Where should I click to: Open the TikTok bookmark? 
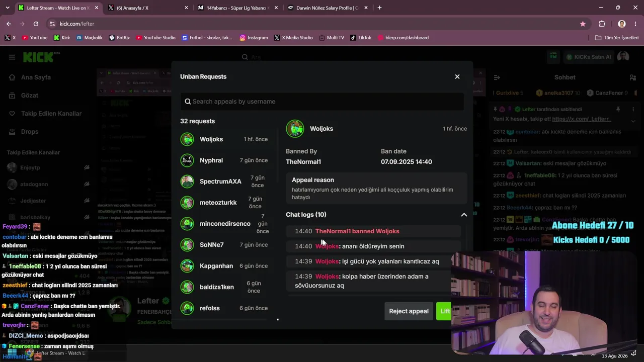click(x=361, y=38)
